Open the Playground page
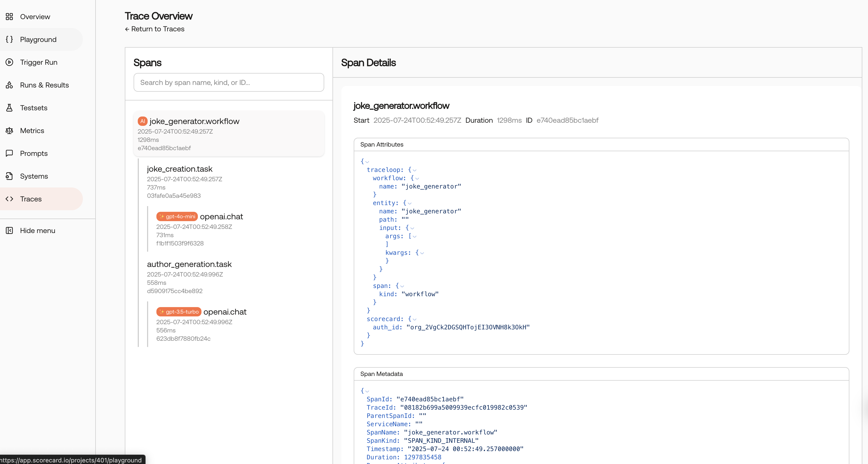 pyautogui.click(x=41, y=39)
